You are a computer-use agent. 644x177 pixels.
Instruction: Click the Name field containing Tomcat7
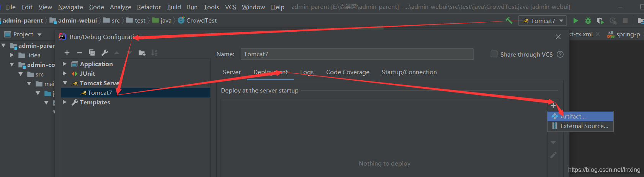click(357, 54)
